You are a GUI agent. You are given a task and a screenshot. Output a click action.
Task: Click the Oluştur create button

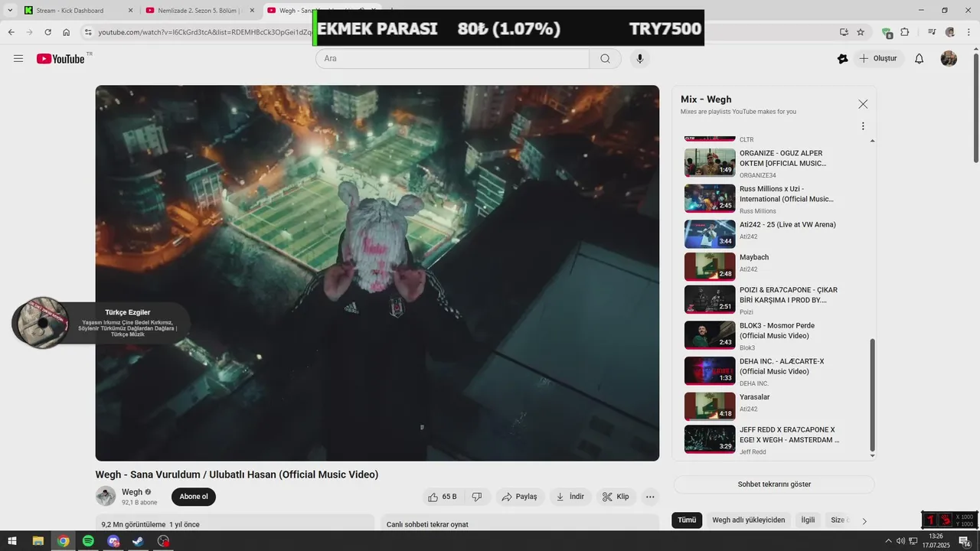click(x=879, y=59)
